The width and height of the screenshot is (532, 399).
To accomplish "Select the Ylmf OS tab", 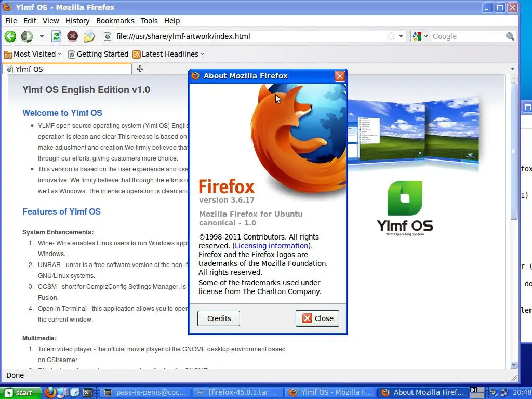I will click(x=67, y=69).
